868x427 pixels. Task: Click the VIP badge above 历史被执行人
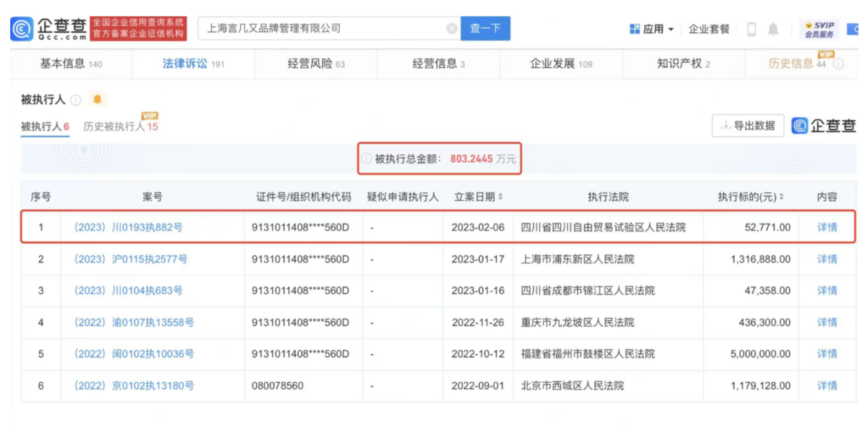(x=150, y=116)
